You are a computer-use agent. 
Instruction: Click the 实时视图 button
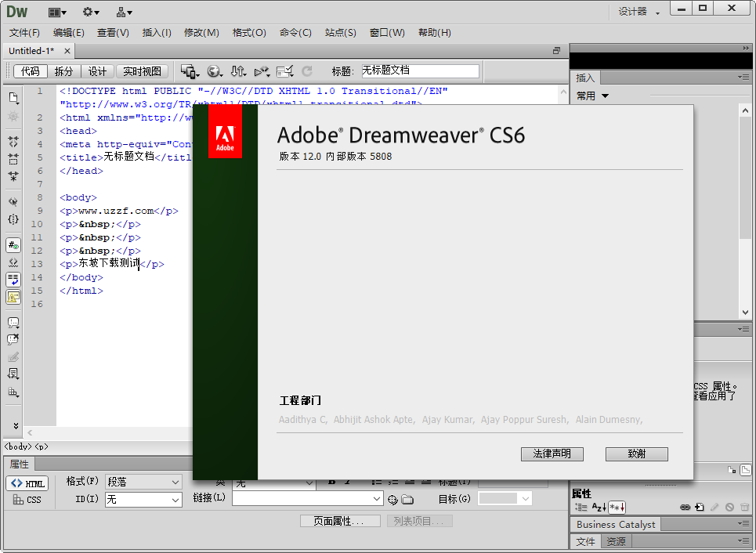point(142,71)
